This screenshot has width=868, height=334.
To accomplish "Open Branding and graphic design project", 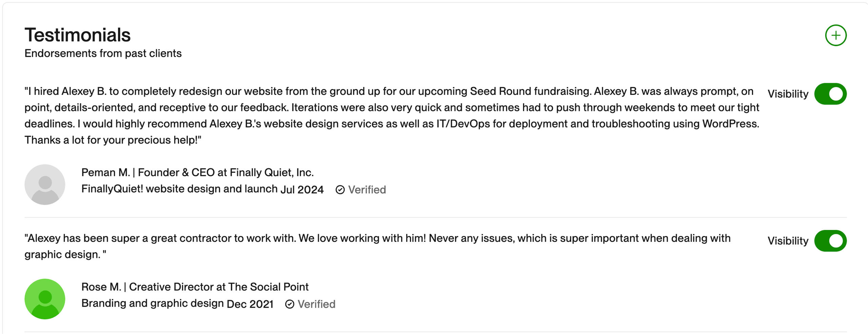I will tap(152, 303).
